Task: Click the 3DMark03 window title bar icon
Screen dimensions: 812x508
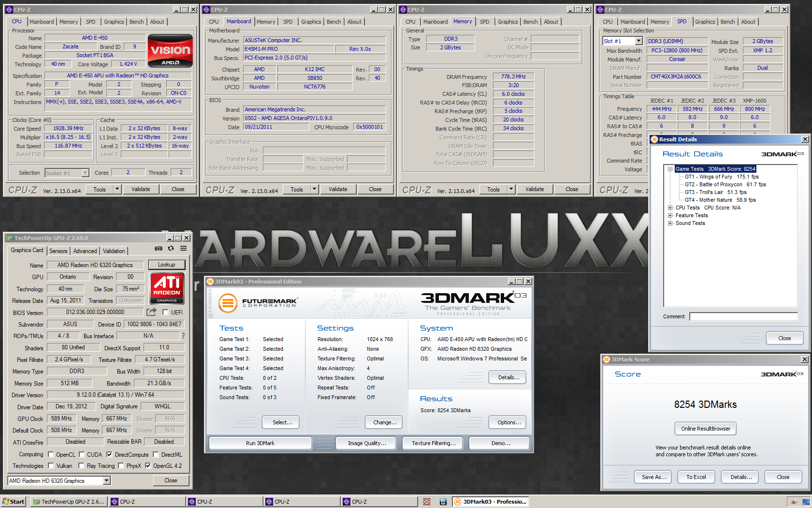Action: tap(210, 282)
